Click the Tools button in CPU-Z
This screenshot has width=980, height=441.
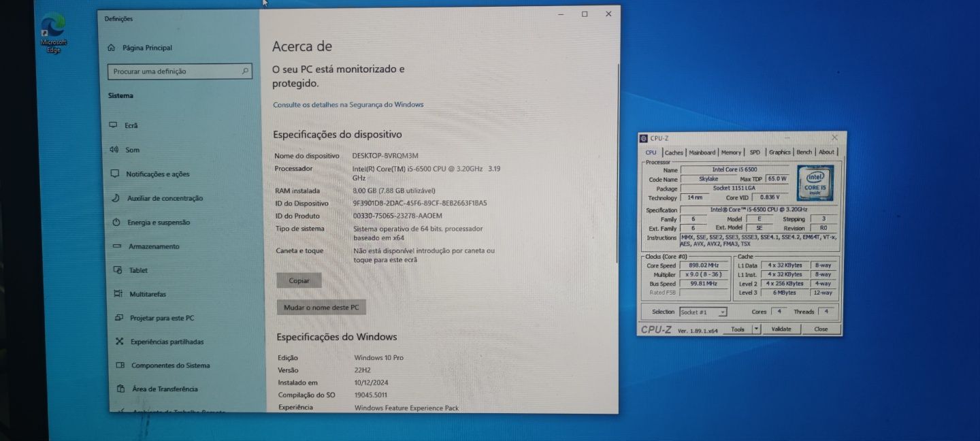(738, 329)
